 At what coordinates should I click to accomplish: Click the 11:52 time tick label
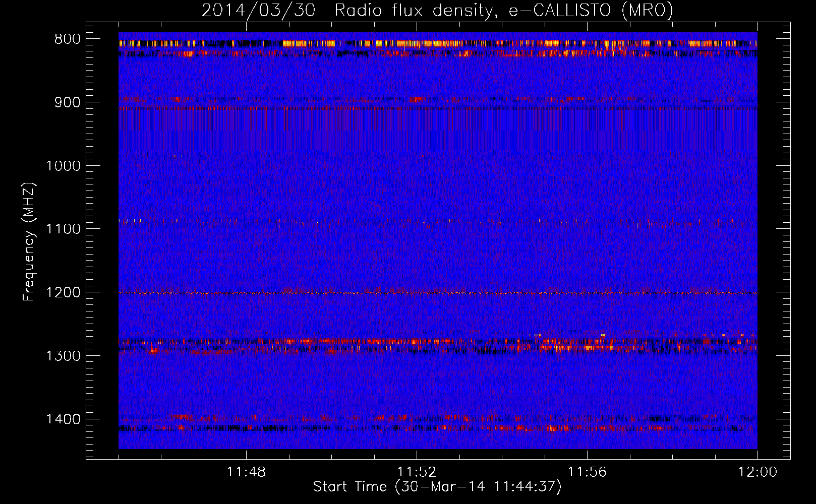point(417,472)
